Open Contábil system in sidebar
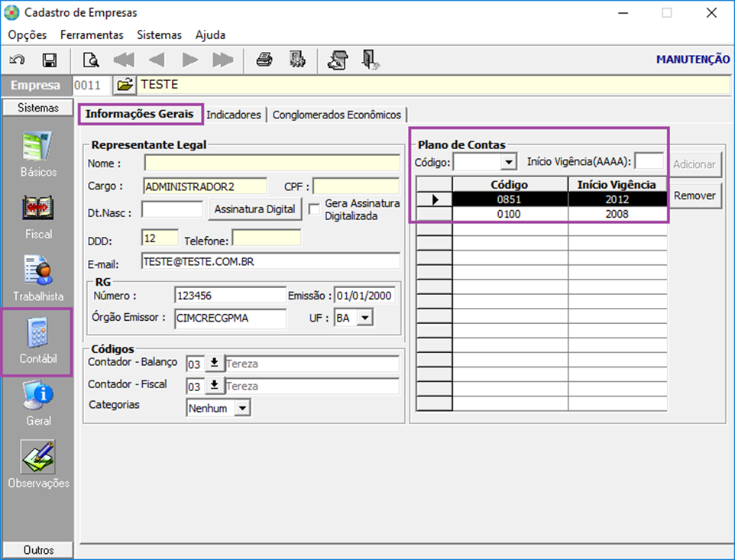 [37, 342]
